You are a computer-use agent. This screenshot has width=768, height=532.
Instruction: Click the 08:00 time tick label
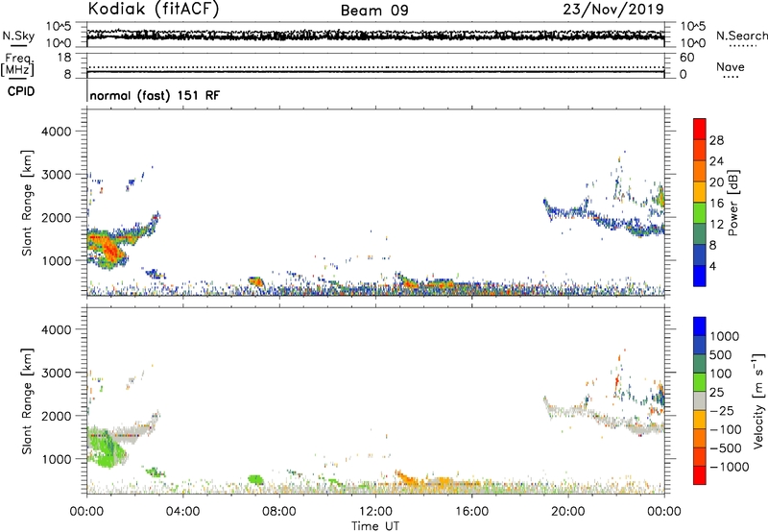tap(279, 512)
